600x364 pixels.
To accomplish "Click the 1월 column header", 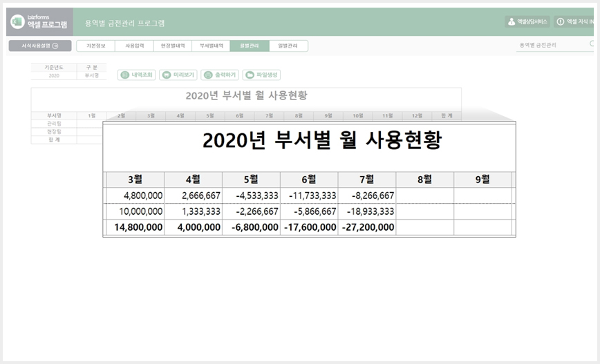I will coord(92,115).
